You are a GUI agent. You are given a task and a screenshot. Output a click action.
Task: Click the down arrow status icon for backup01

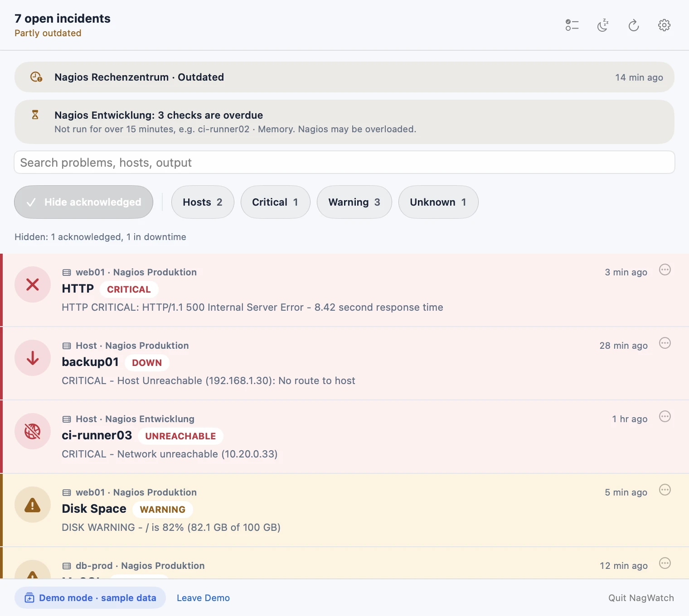tap(33, 358)
